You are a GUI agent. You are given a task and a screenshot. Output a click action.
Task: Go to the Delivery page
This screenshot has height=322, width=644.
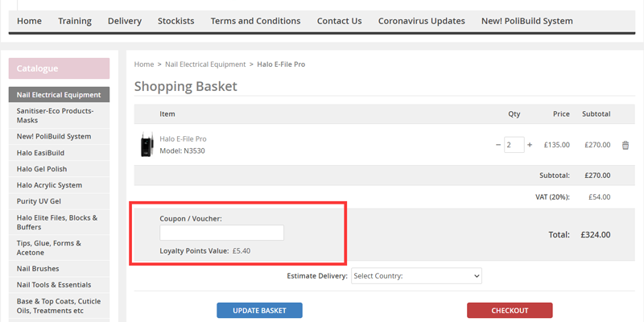(125, 21)
